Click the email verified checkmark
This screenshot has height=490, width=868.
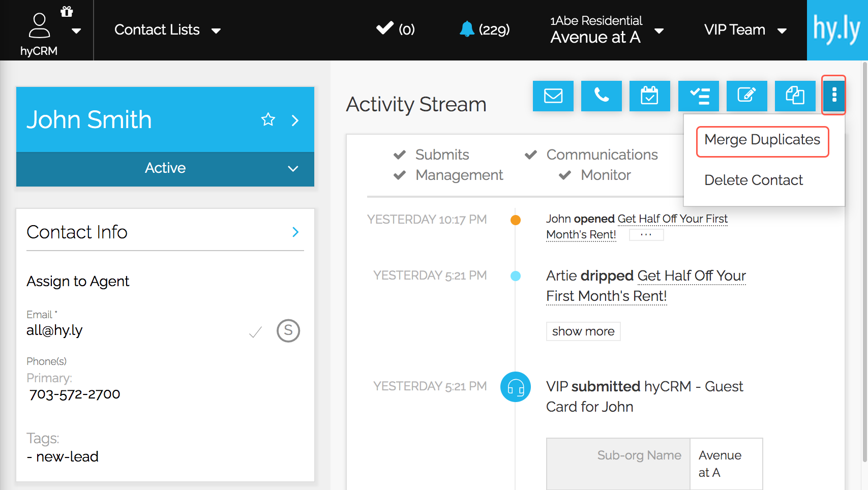click(x=256, y=332)
